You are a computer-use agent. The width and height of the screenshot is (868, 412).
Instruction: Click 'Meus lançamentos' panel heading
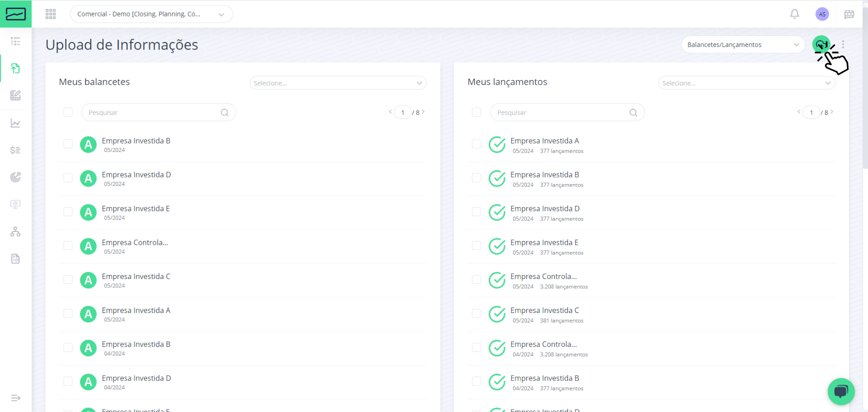(507, 82)
